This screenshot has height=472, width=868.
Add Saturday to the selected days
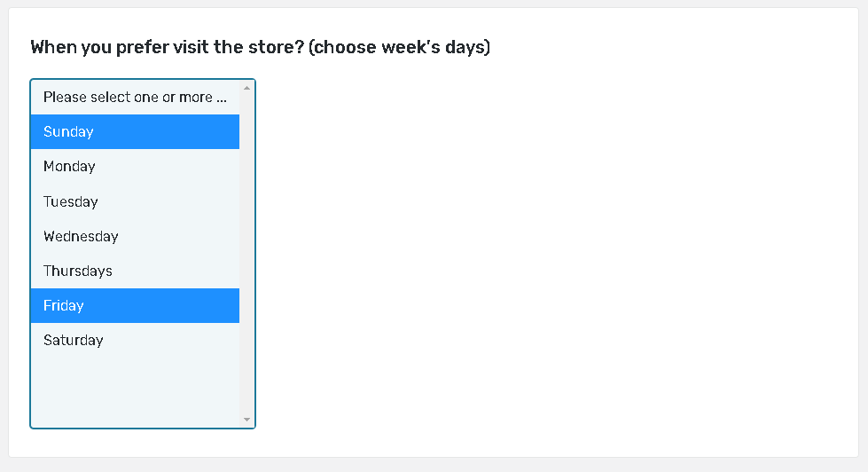[135, 341]
